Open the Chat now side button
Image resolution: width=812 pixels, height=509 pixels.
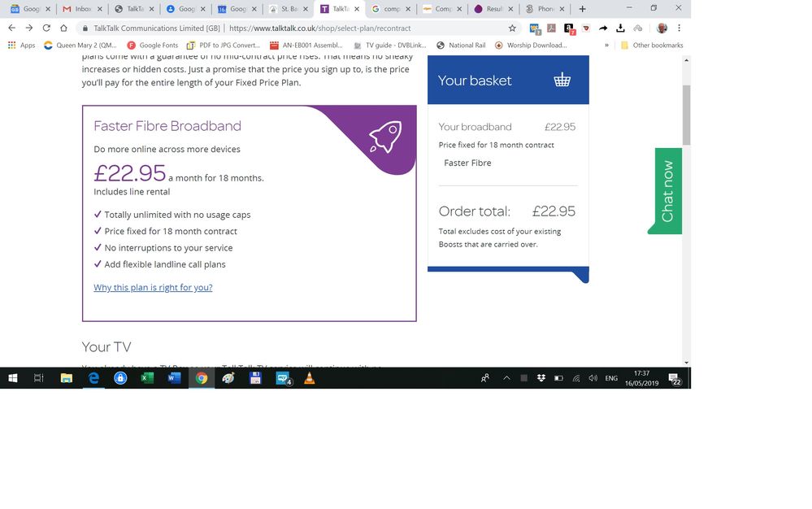(667, 191)
